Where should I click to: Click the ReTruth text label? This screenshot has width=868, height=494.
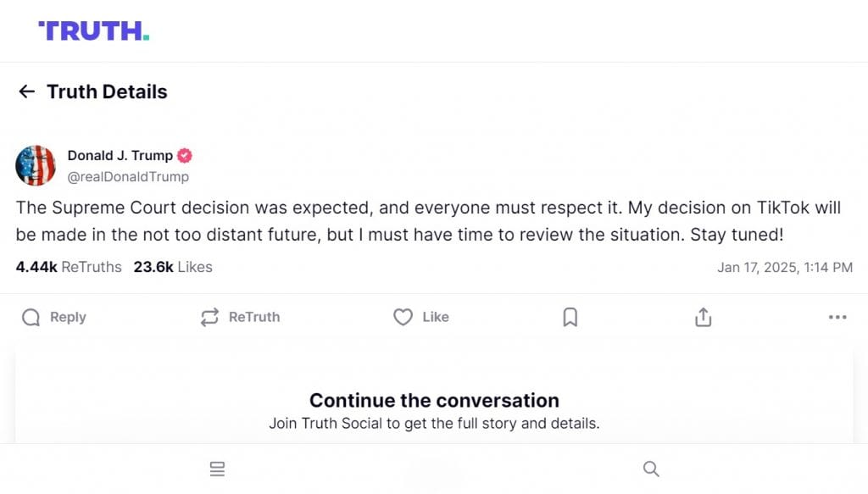[254, 317]
